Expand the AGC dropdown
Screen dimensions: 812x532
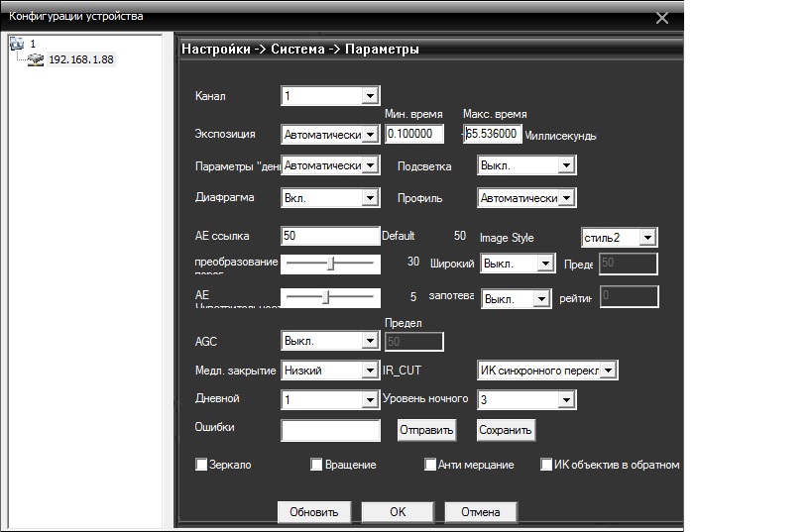(x=370, y=341)
